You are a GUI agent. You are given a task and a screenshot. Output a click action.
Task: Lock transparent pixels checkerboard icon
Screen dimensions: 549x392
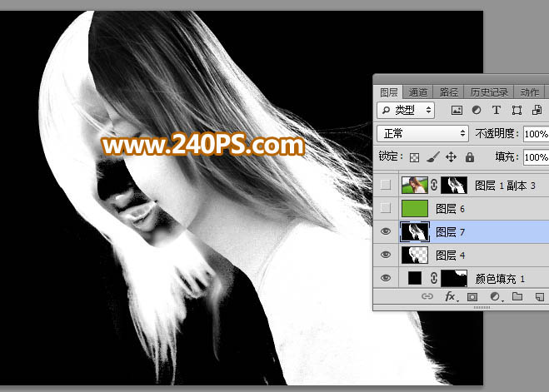tap(414, 157)
